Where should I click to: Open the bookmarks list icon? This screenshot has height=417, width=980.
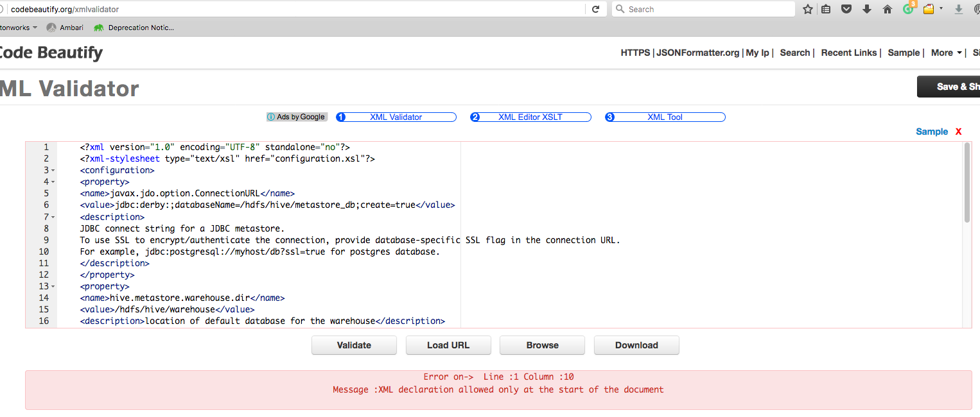click(x=826, y=9)
